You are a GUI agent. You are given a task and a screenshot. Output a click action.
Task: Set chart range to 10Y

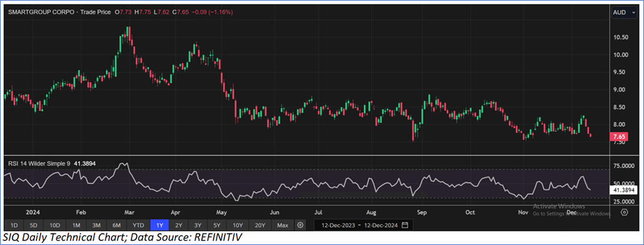pos(238,226)
